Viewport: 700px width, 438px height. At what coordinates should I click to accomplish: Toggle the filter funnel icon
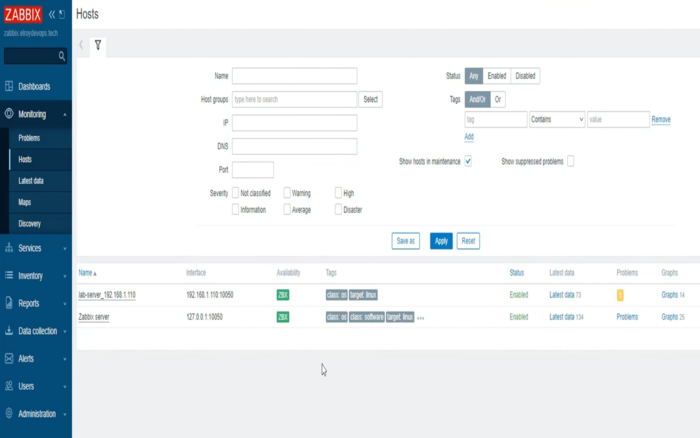(98, 45)
